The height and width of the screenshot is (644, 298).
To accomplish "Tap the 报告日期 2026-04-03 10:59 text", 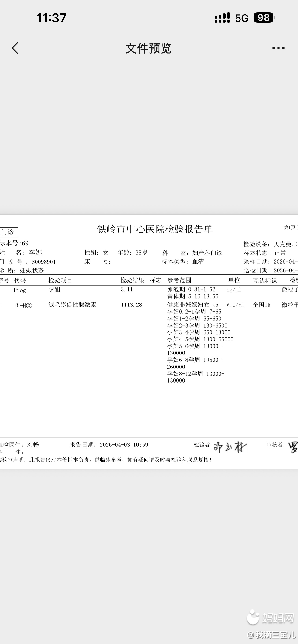I will [109, 445].
